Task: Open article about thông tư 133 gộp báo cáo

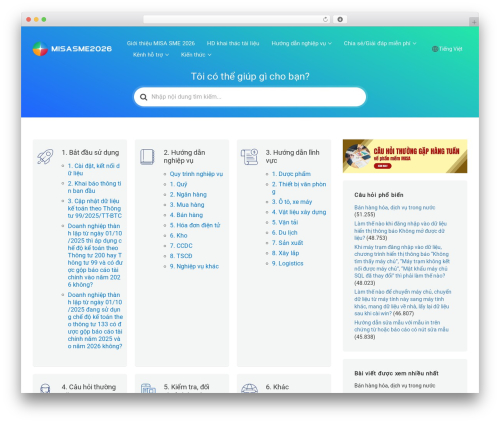Action: (x=95, y=321)
